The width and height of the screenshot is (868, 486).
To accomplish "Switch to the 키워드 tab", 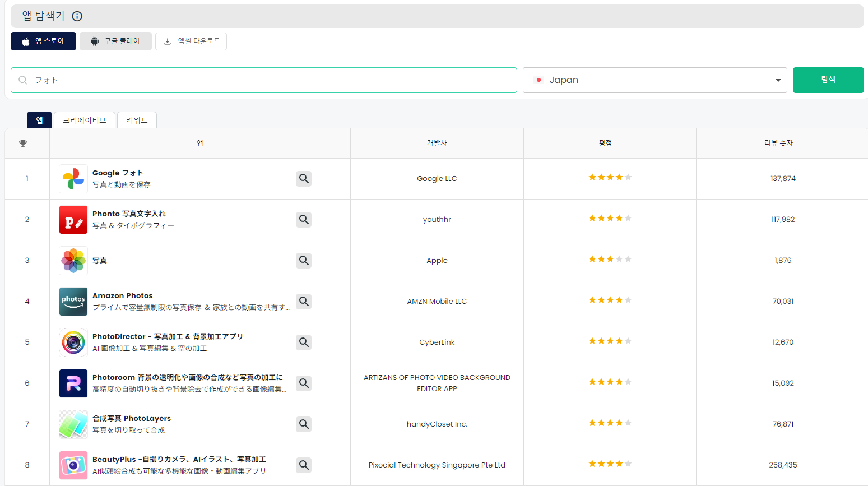I will [x=137, y=121].
